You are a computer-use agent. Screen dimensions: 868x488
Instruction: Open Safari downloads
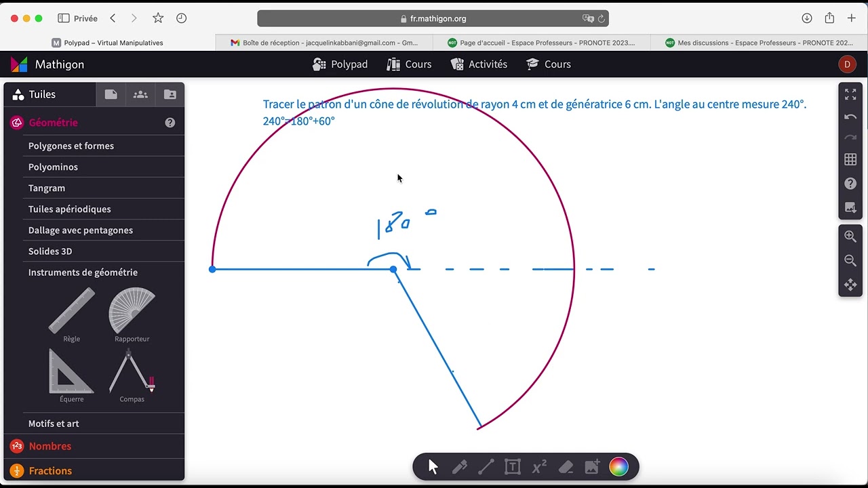click(x=807, y=18)
